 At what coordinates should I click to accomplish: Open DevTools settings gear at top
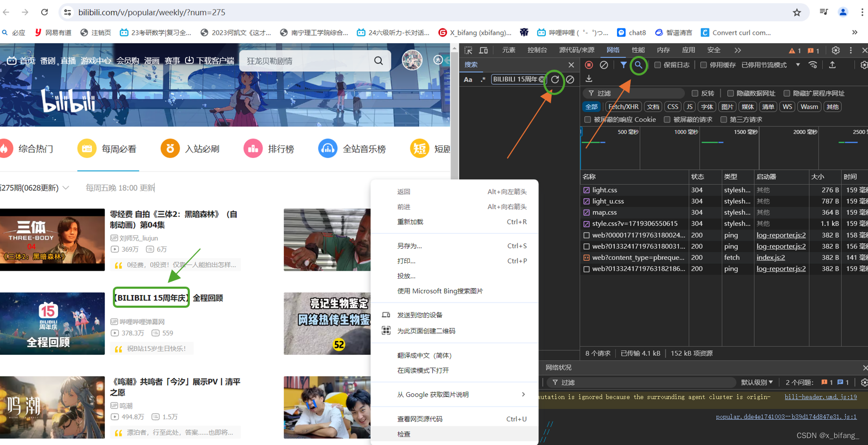click(835, 50)
